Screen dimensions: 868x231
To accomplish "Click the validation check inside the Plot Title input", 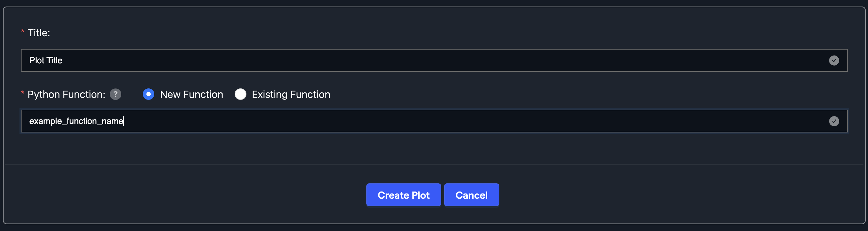I will (x=834, y=61).
